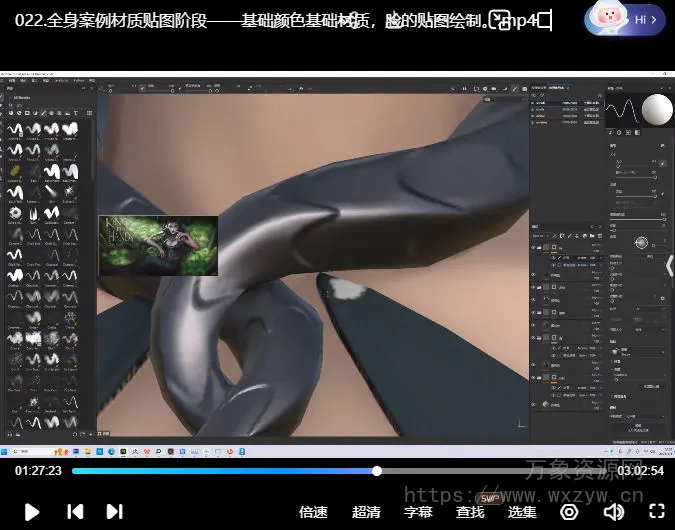
Task: Click the seek bar handle on the progress bar
Action: click(377, 471)
